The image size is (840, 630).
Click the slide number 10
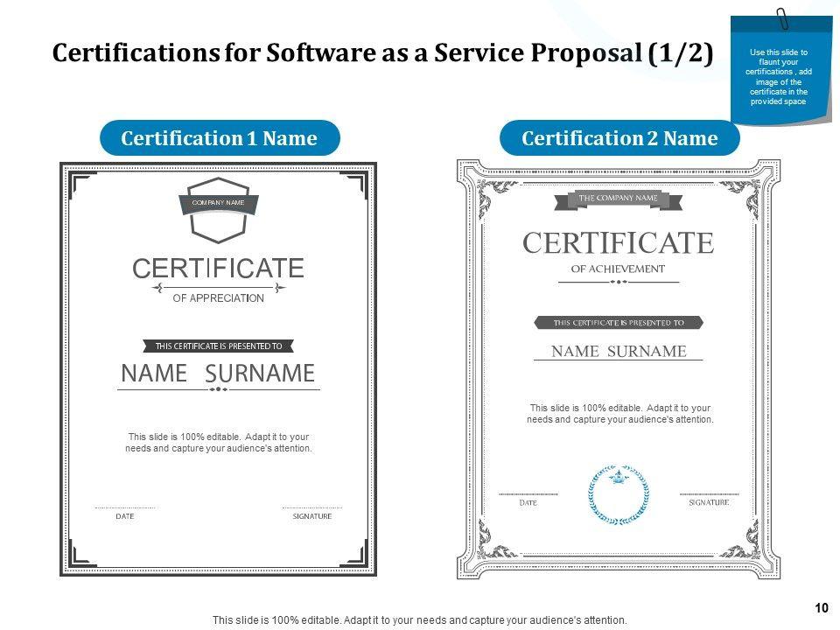pyautogui.click(x=822, y=608)
